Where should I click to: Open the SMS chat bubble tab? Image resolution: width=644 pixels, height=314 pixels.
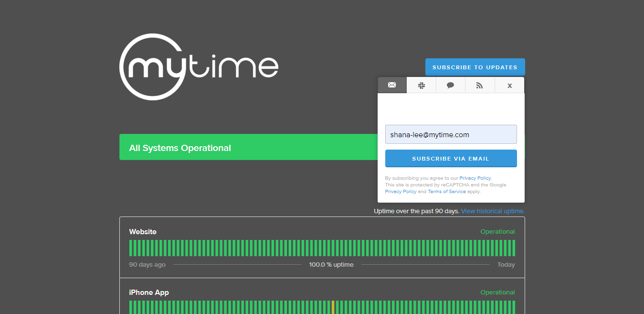point(451,85)
